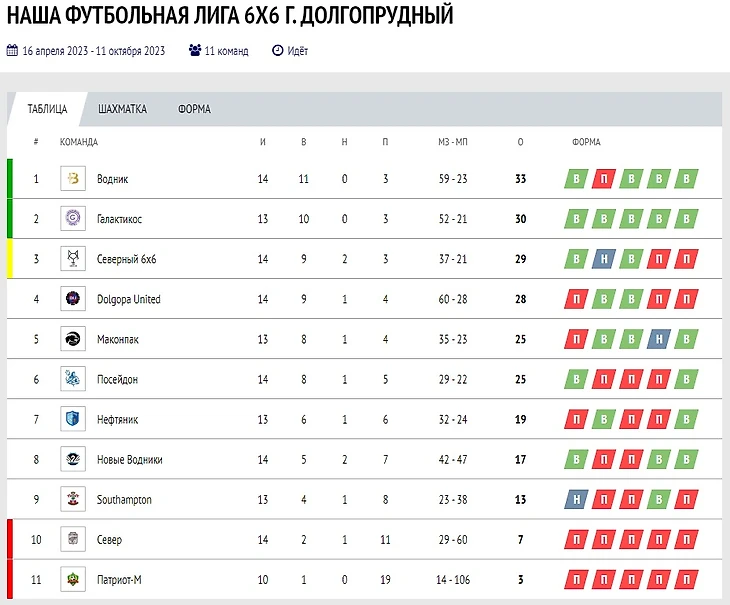Click the Dolgopa United team logo
The width and height of the screenshot is (730, 605).
tap(72, 299)
